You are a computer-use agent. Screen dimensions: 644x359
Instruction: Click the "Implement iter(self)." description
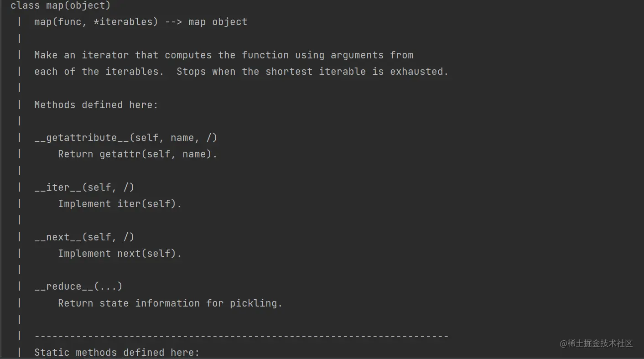click(x=119, y=204)
